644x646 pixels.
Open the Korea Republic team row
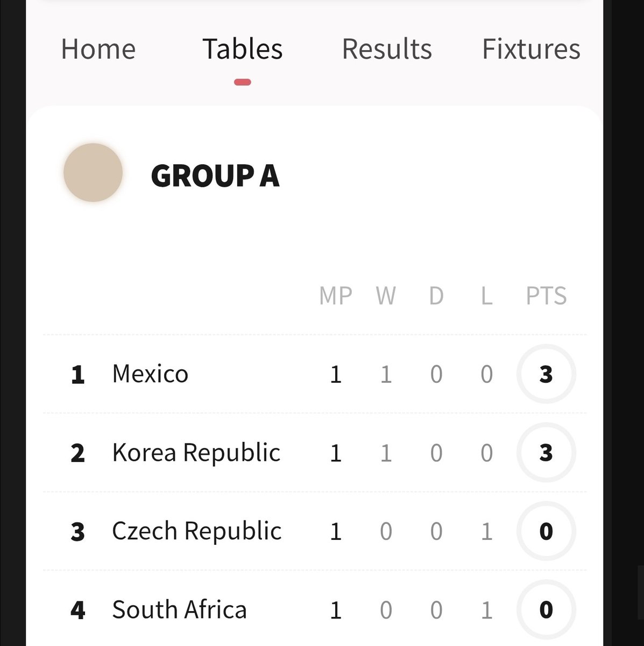pos(315,453)
